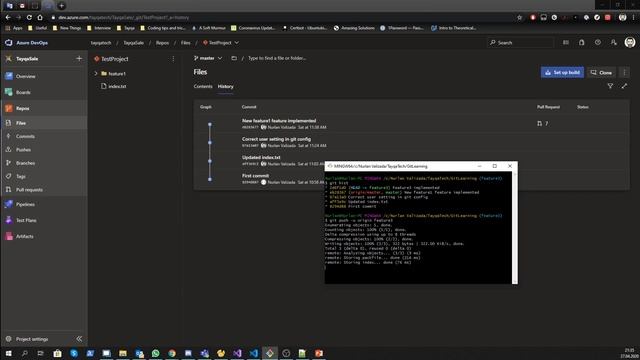Open Chrome from the taskbar
640x360 pixels.
point(172,353)
